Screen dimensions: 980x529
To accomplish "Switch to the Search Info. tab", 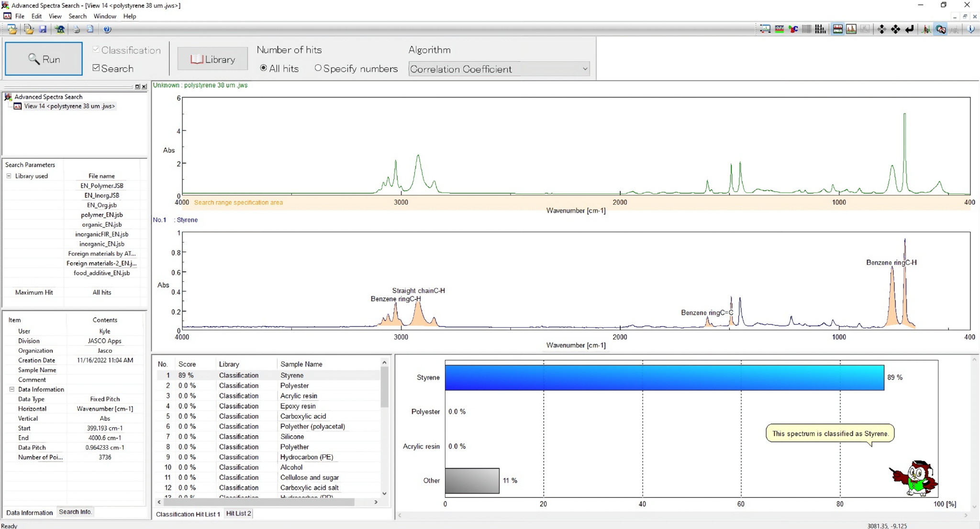I will tap(75, 512).
